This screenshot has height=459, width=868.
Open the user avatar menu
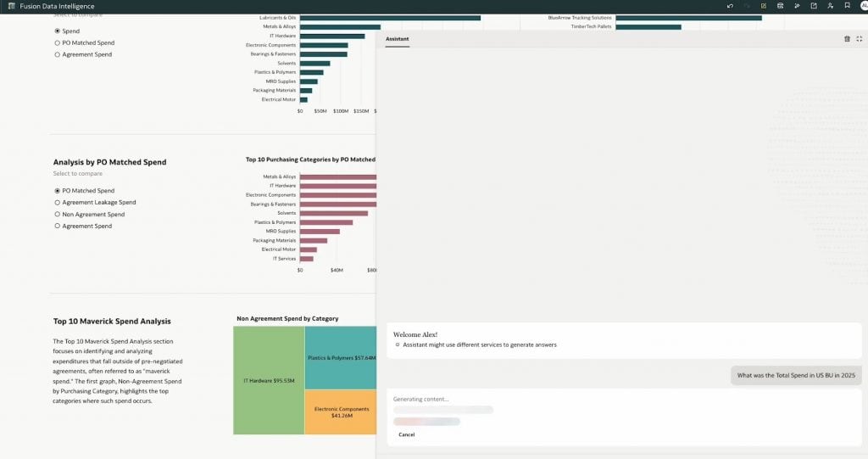864,6
